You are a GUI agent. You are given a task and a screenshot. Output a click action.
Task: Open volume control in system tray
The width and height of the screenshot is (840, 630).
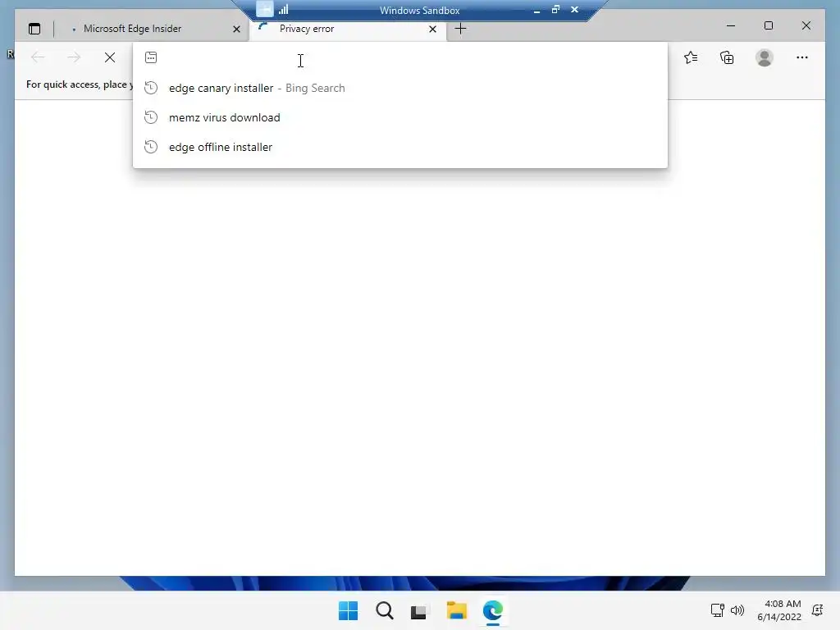coord(737,610)
